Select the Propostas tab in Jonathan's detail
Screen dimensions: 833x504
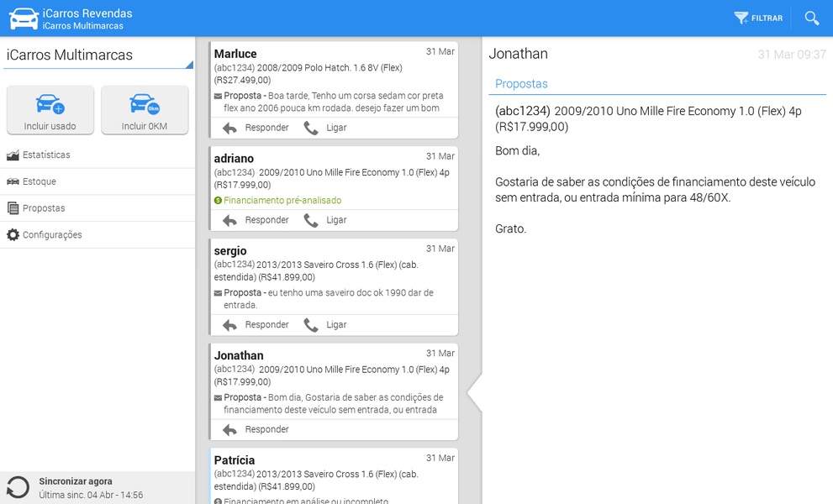[521, 84]
